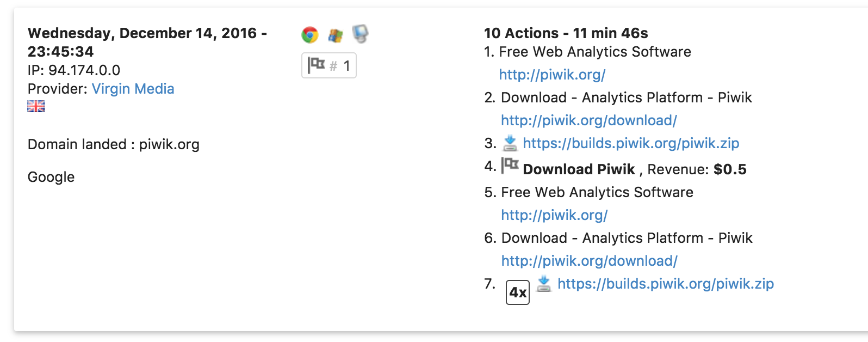868x342 pixels.
Task: Click the Windows operating system icon
Action: pyautogui.click(x=336, y=35)
